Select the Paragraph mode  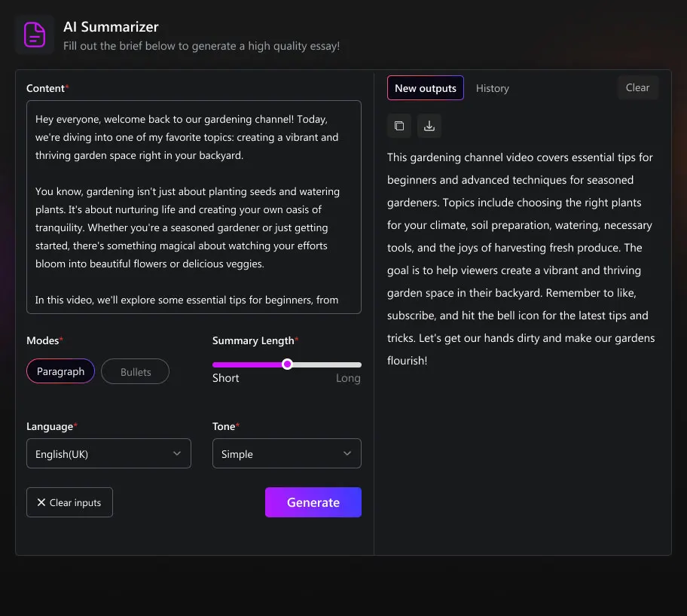(x=60, y=371)
